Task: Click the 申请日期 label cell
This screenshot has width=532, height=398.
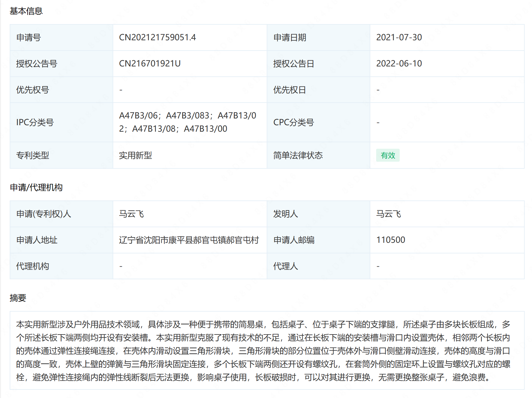Action: [318, 38]
